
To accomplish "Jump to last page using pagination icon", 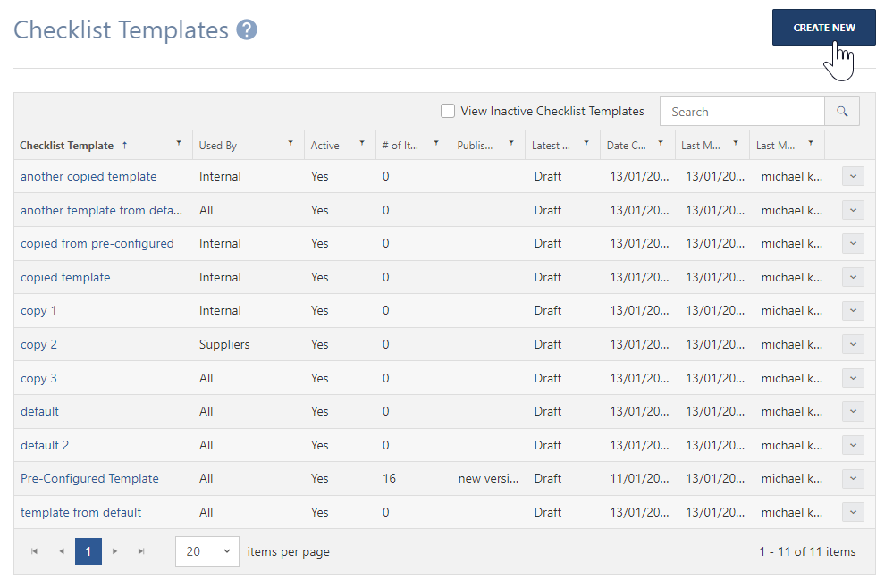I will point(141,551).
